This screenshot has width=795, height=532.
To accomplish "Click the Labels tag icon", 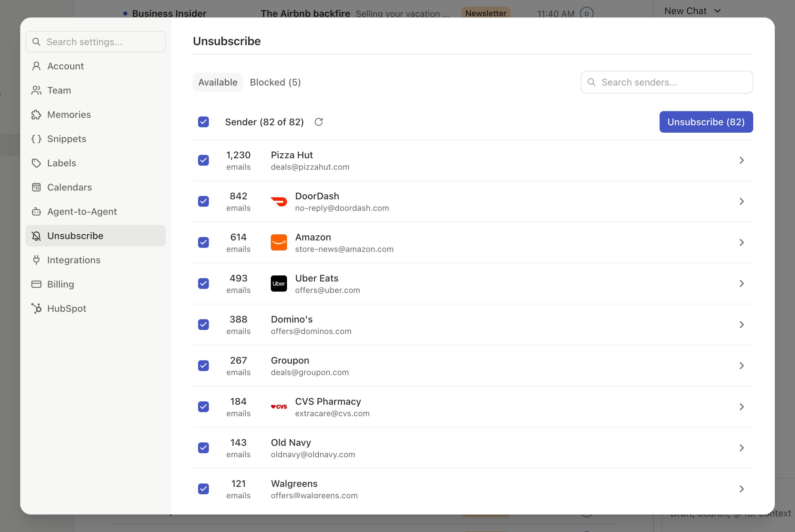I will click(36, 163).
